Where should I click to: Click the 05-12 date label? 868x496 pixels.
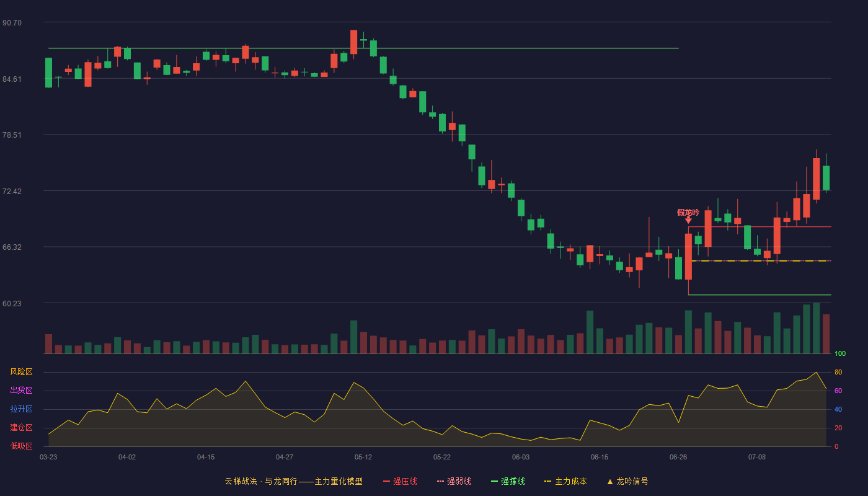pos(363,457)
